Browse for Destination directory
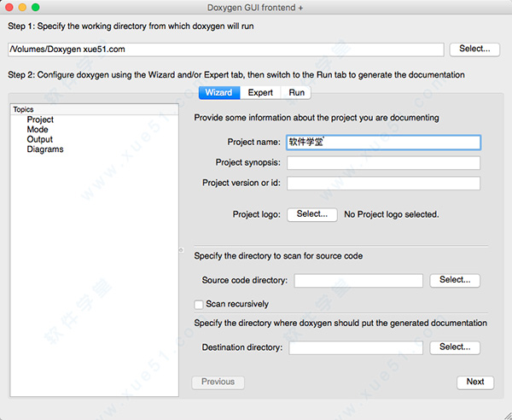Viewport: 512px width, 420px height. click(455, 347)
